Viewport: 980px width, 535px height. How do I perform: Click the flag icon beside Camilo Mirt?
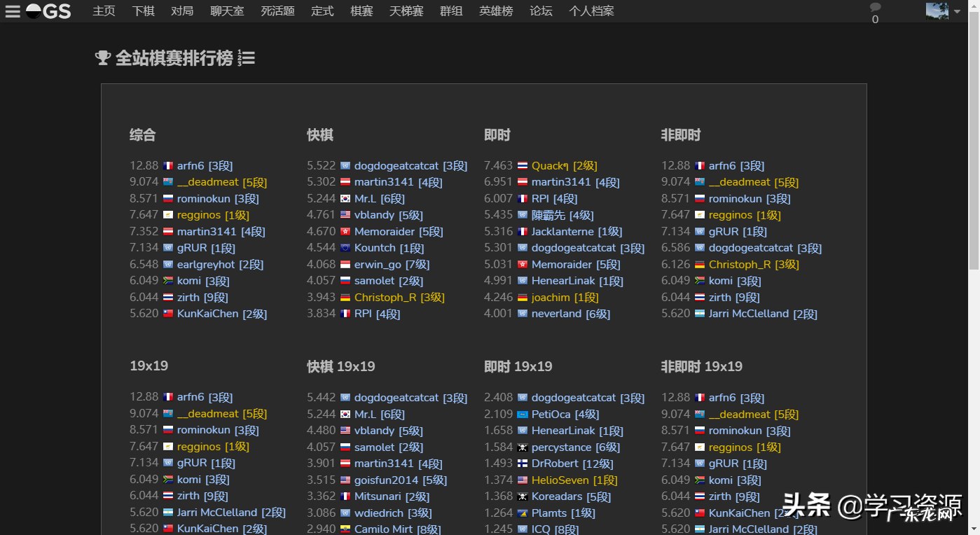pos(345,529)
